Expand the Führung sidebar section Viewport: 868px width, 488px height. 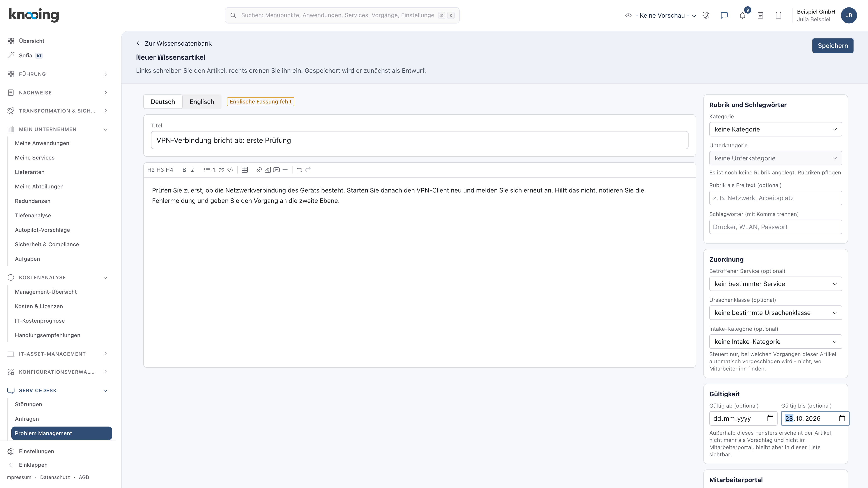(x=58, y=74)
